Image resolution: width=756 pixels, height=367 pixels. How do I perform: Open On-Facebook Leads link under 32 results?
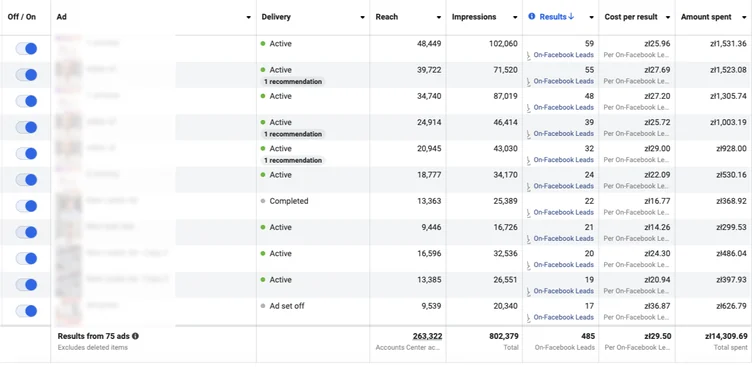pyautogui.click(x=564, y=160)
